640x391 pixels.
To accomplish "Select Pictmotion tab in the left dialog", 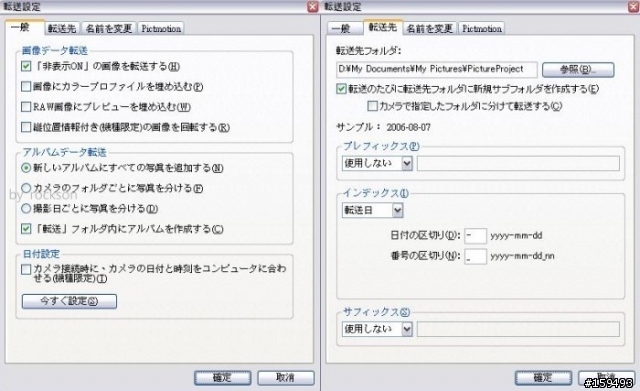I will tap(161, 29).
